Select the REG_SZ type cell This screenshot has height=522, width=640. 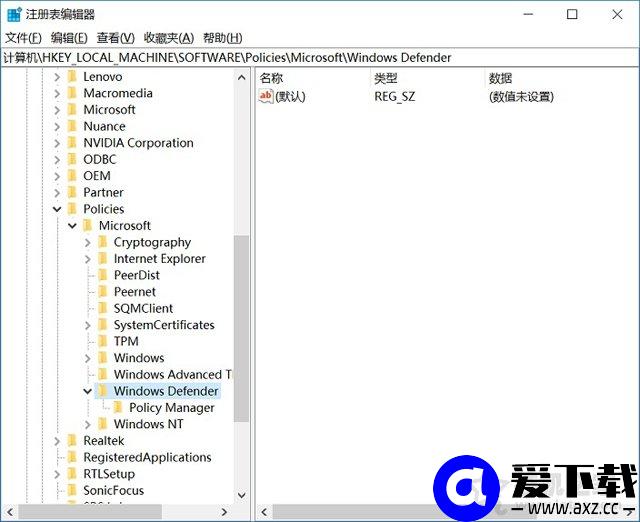click(x=395, y=97)
